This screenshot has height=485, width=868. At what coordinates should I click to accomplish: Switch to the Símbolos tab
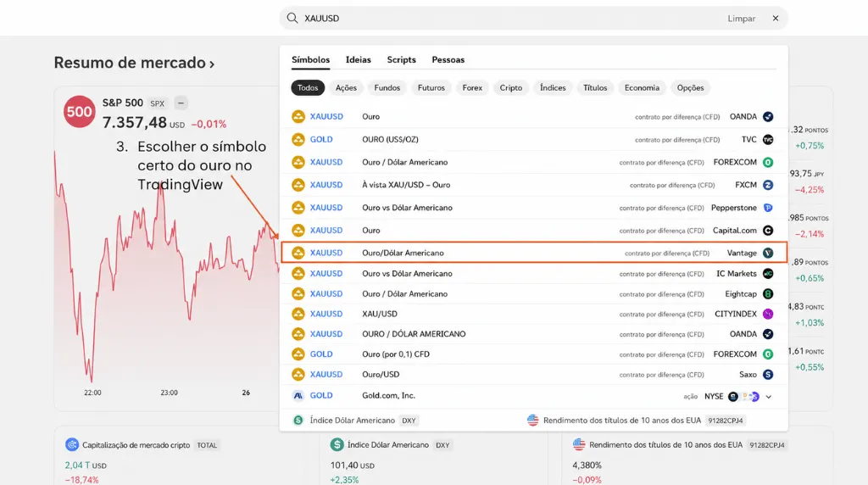(x=310, y=60)
